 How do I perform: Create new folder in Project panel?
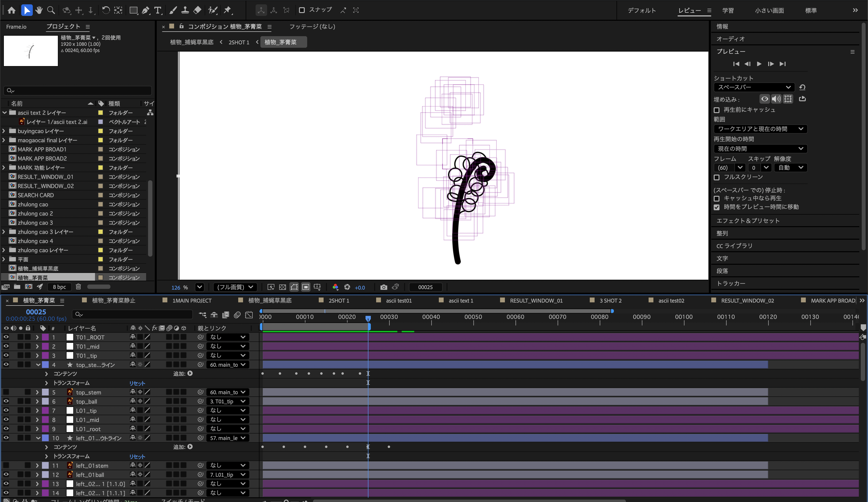(17, 287)
